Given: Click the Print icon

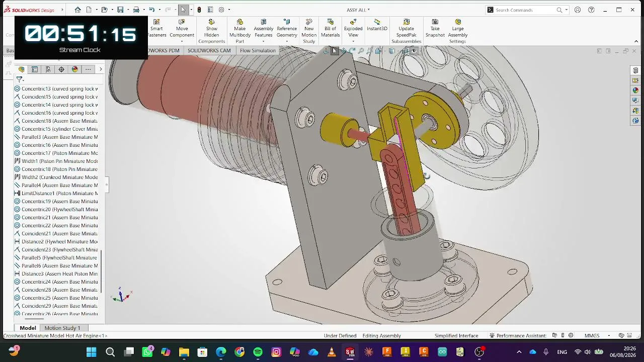Looking at the screenshot, I should coord(136,10).
